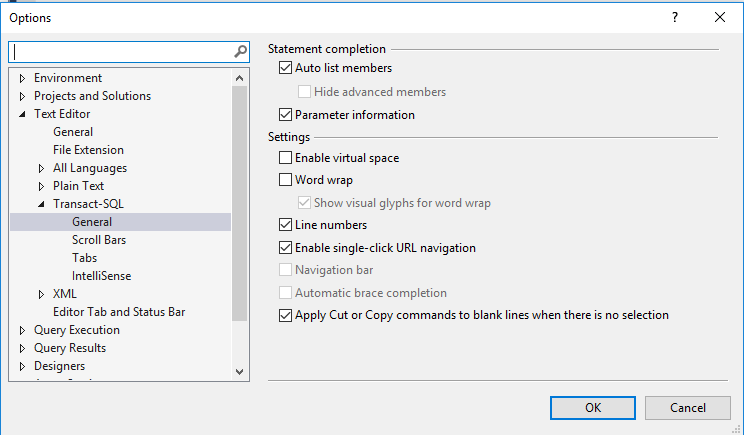Toggle Apply Cut or Copy commands checkbox
This screenshot has height=435, width=744.
point(285,315)
